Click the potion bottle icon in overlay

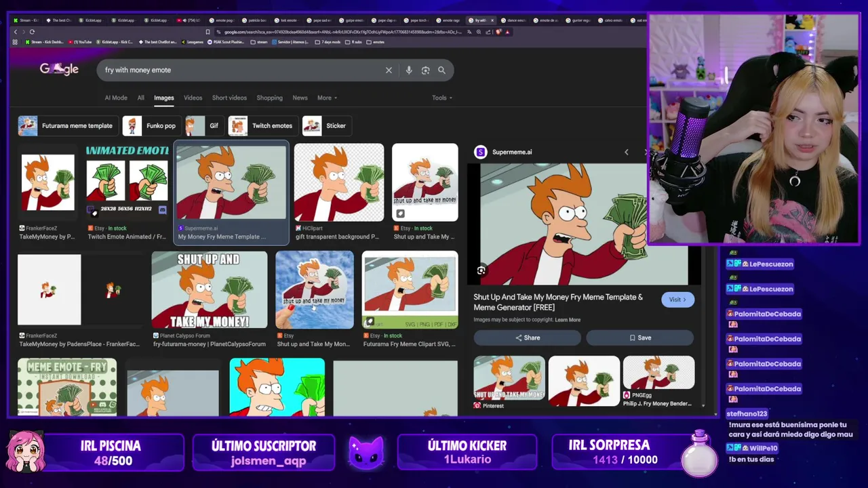tap(700, 453)
